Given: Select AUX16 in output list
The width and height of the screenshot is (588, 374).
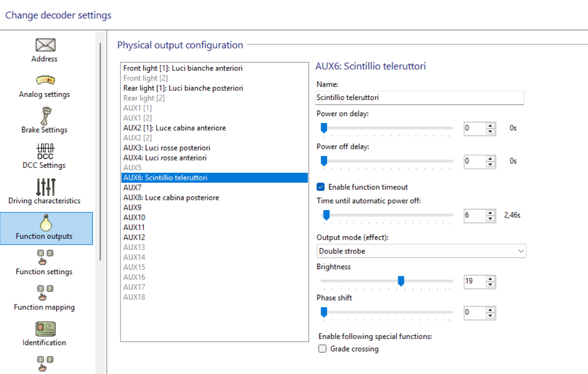Looking at the screenshot, I should click(x=214, y=277).
